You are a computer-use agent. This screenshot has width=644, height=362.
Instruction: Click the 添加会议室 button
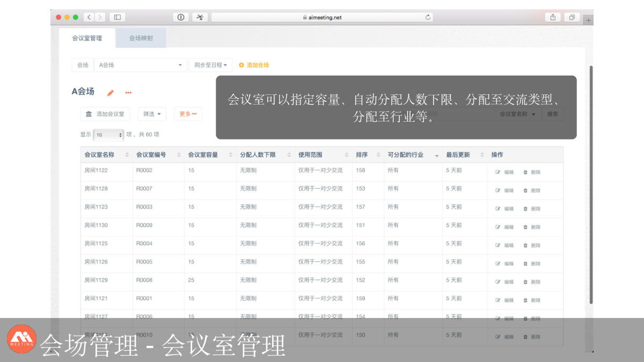[105, 114]
